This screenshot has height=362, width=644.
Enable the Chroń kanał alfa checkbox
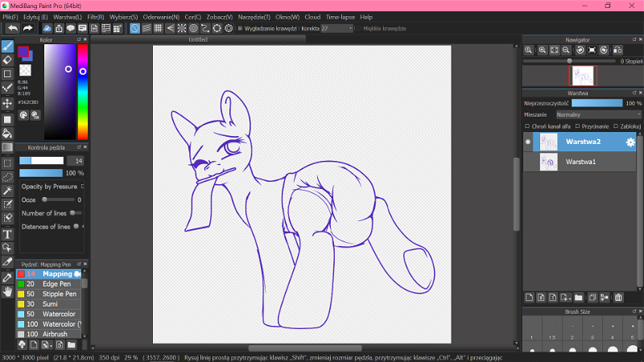(x=527, y=126)
